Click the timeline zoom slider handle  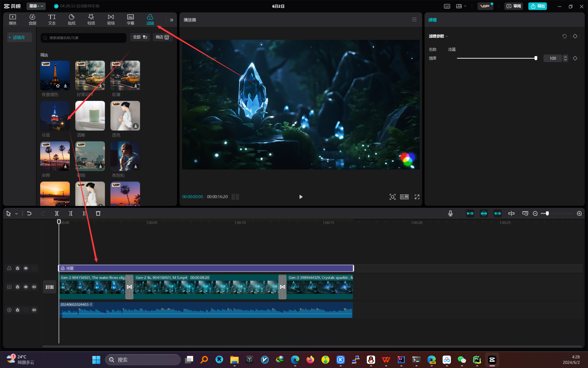click(x=547, y=213)
